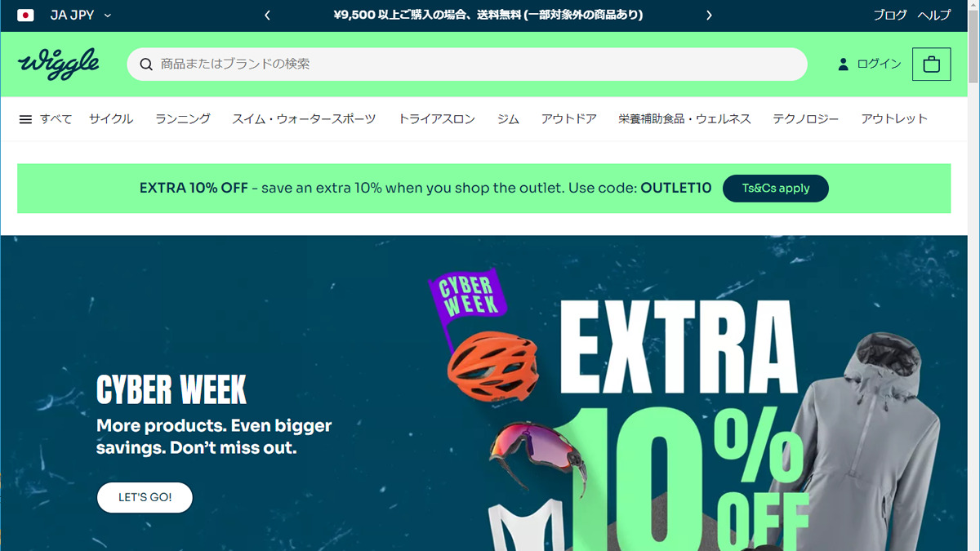The width and height of the screenshot is (980, 551).
Task: Open the ブログ link
Action: click(x=889, y=16)
